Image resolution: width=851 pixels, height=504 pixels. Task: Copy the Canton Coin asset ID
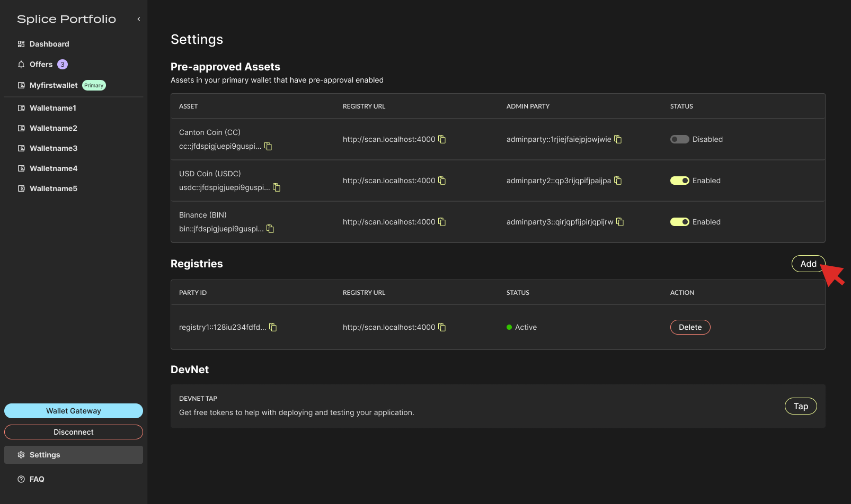[268, 146]
